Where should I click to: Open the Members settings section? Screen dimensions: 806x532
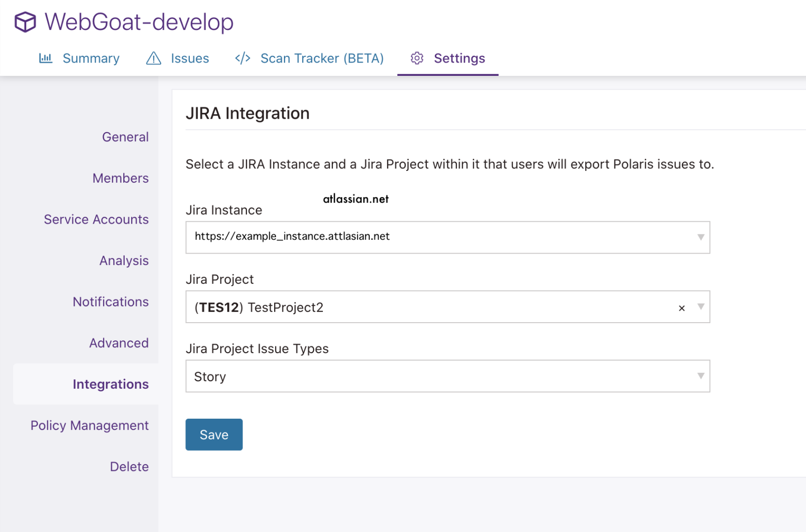[121, 178]
